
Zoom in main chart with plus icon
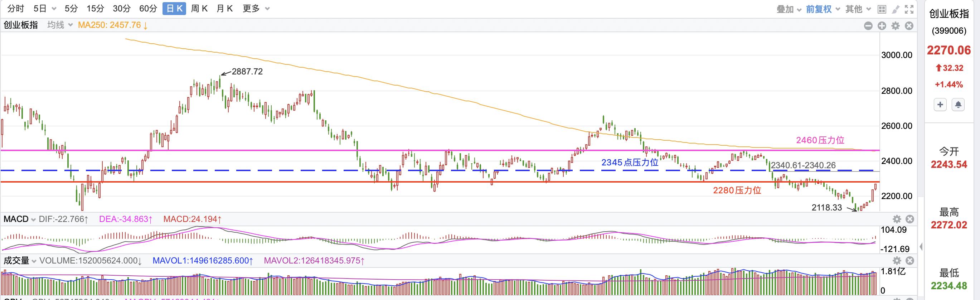[x=882, y=26]
